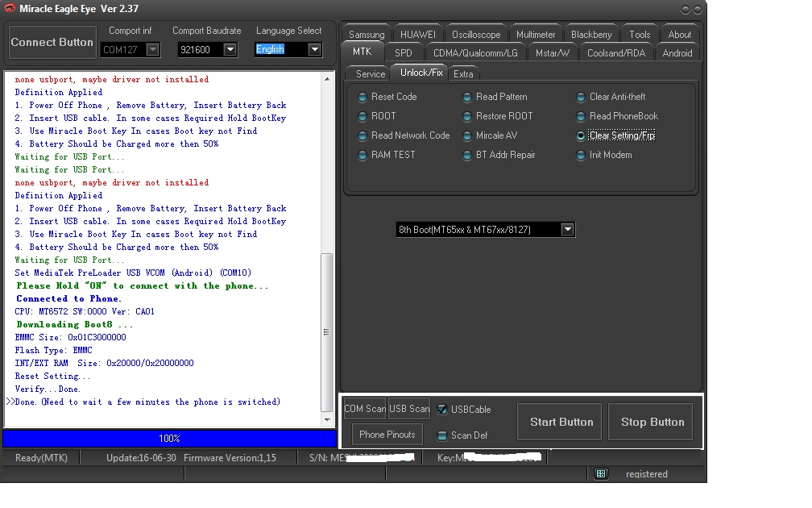Click the English language input field
The height and width of the screenshot is (508, 812).
point(281,50)
